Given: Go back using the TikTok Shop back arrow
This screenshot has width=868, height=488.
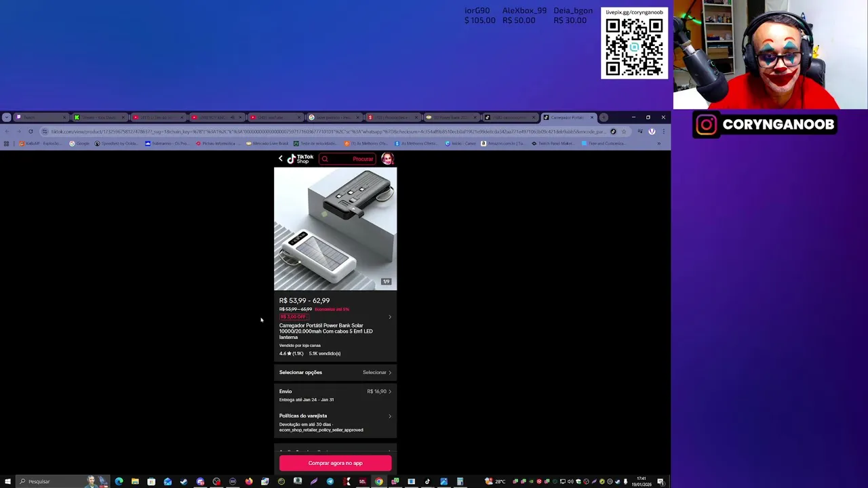Looking at the screenshot, I should tap(281, 159).
